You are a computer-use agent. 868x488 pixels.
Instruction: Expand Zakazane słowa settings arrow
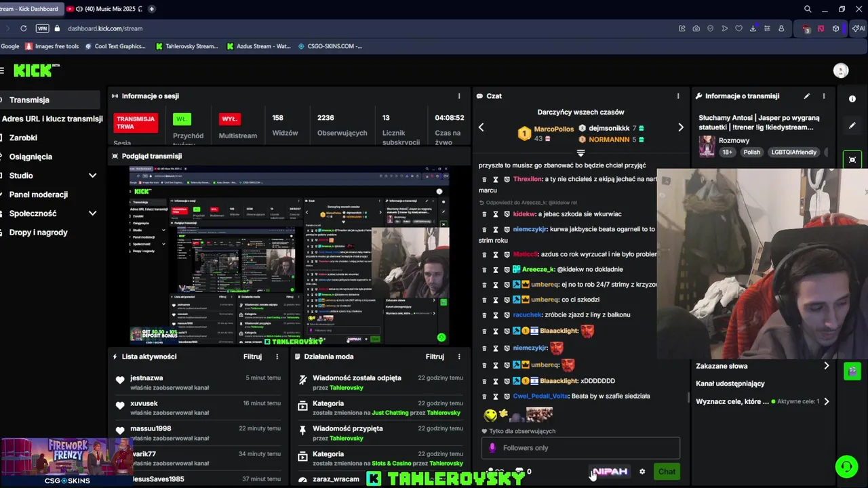(x=826, y=366)
